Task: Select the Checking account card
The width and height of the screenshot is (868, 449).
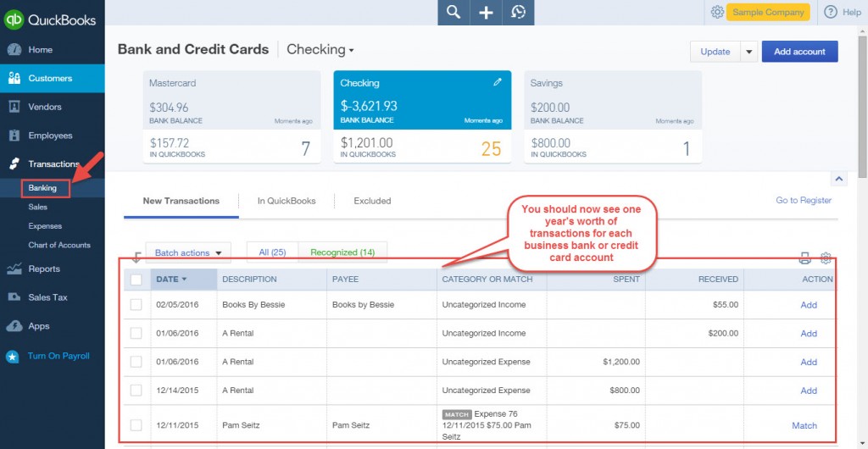Action: click(x=422, y=117)
